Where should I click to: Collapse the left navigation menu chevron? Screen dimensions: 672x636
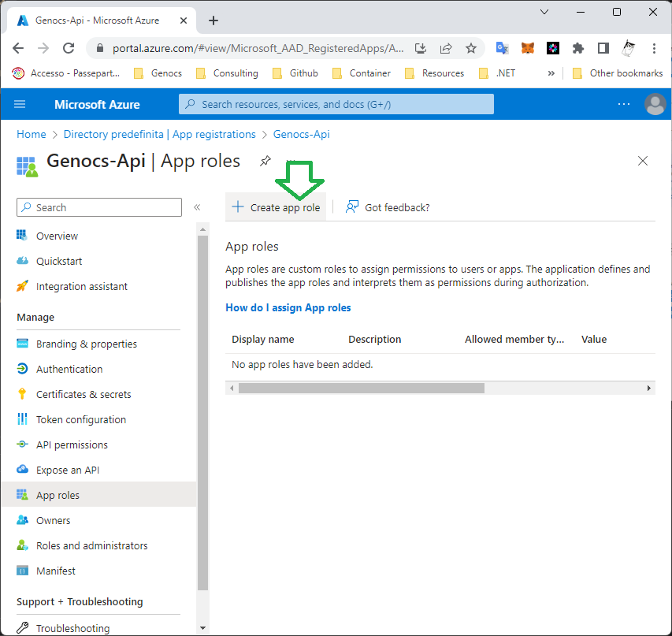pos(197,207)
